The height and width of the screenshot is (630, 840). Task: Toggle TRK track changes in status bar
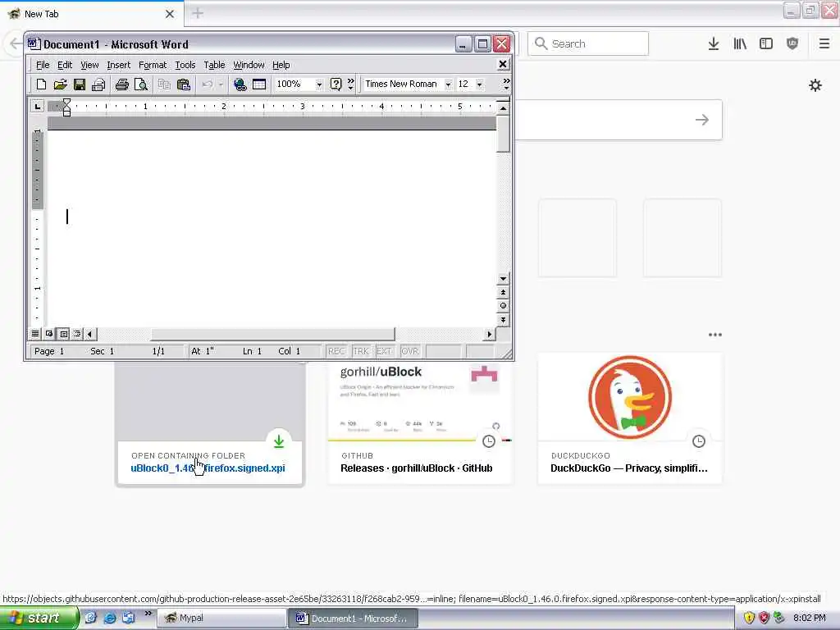pyautogui.click(x=361, y=351)
